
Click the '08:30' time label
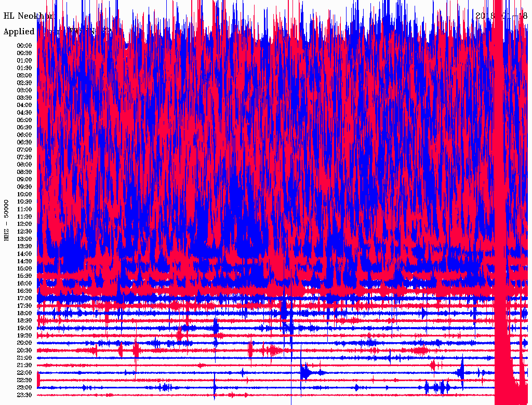coord(24,172)
